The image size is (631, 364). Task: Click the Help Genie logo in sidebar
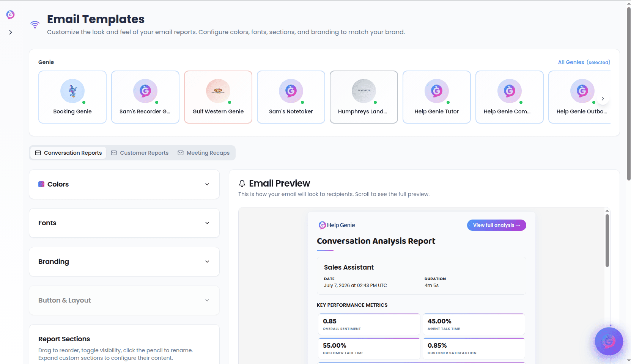(x=11, y=15)
